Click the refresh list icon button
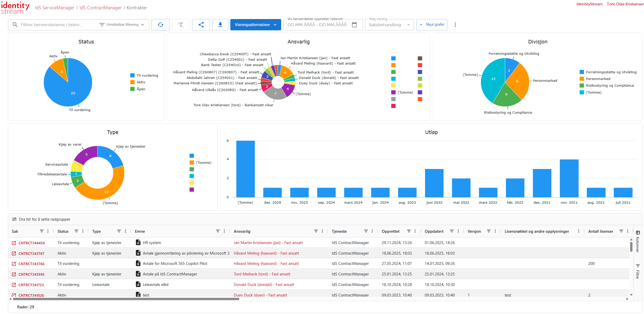Screen dimensions: 644x314 click(160, 25)
